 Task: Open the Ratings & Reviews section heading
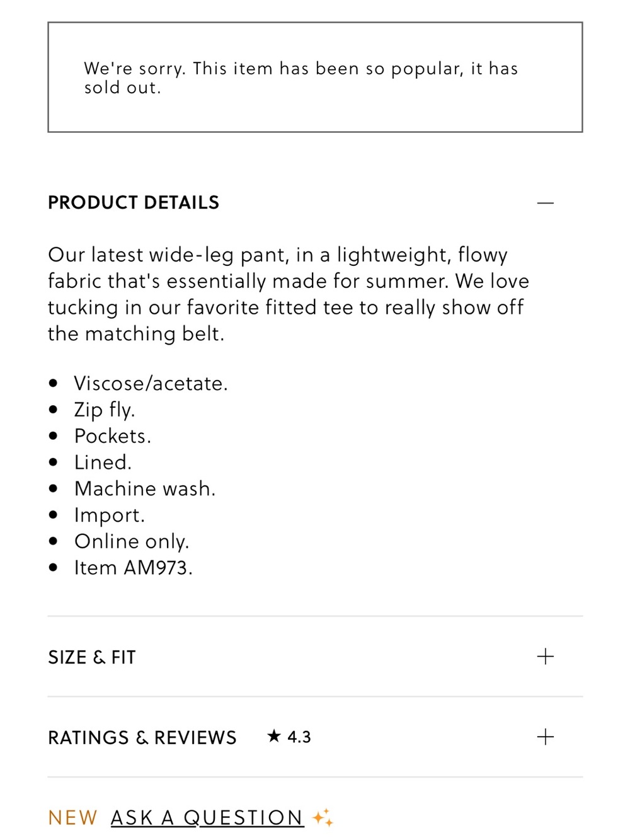(142, 737)
